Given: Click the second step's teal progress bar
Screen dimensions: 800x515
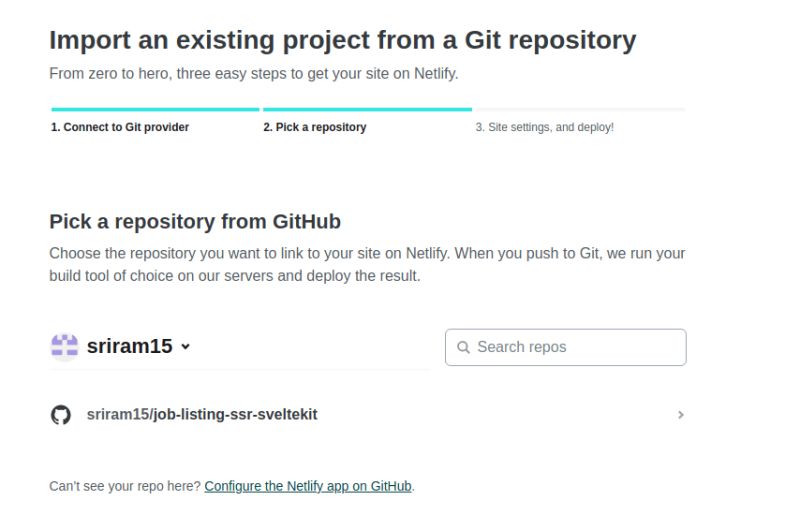Looking at the screenshot, I should [x=367, y=109].
